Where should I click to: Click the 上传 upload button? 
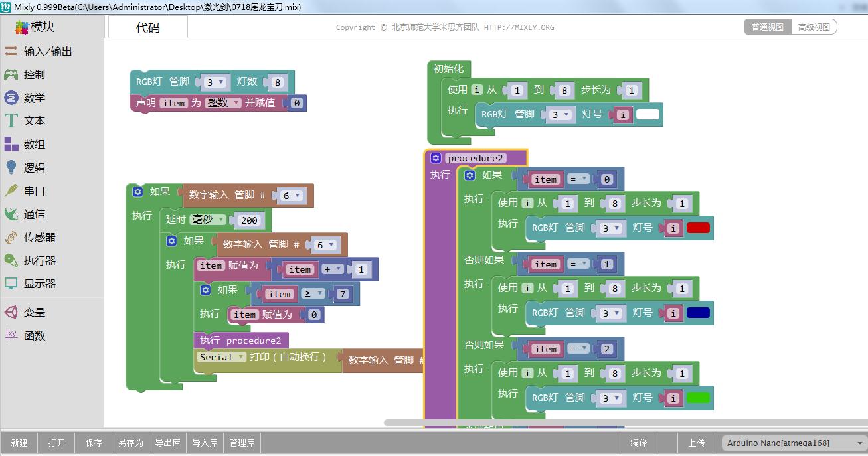[697, 443]
